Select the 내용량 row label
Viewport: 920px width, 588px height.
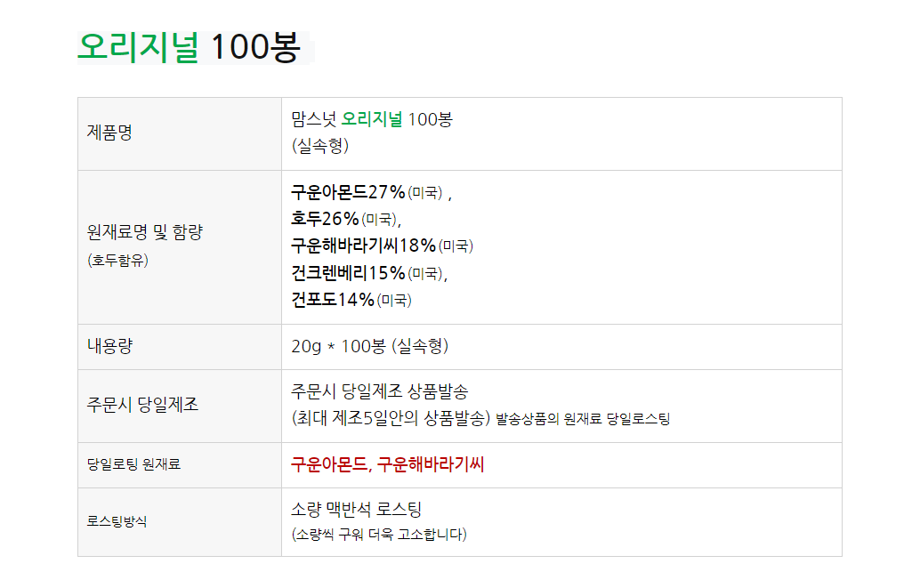[109, 347]
